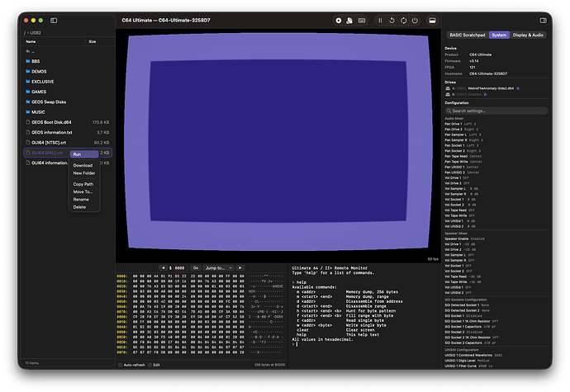570x392 pixels.
Task: Click the file-load toolbar icon beside play
Action: (x=349, y=21)
